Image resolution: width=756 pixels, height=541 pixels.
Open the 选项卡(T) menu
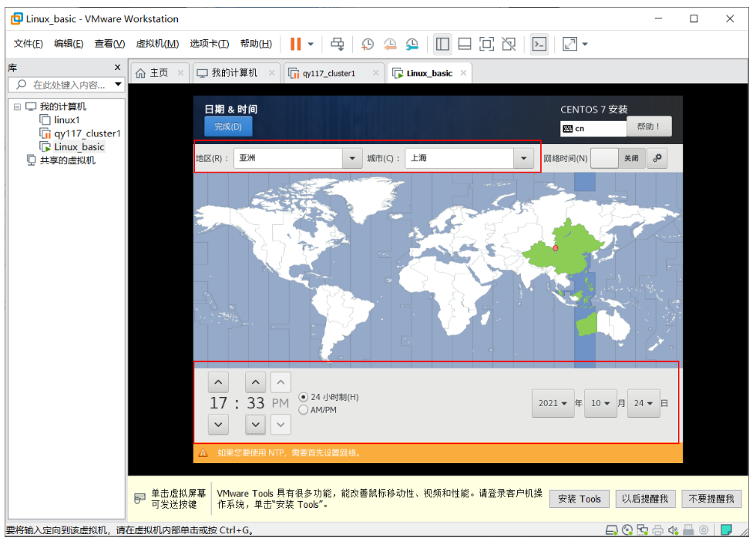point(210,44)
